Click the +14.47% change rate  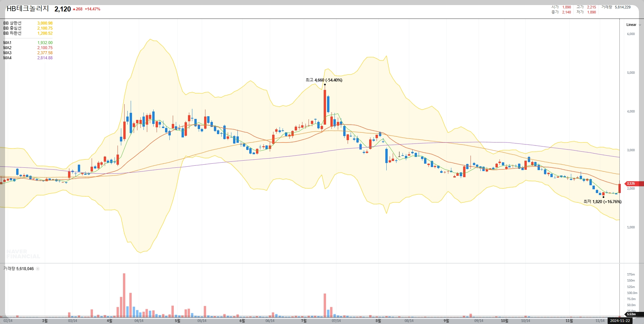[92, 9]
